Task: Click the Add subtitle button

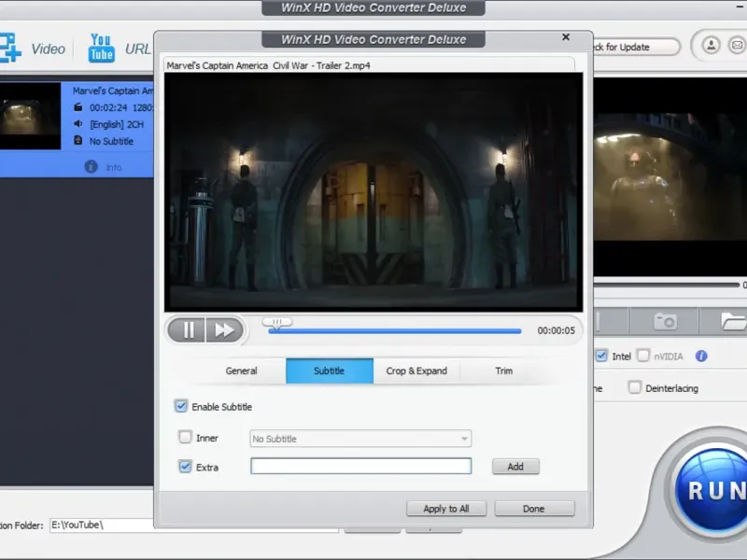Action: point(515,467)
